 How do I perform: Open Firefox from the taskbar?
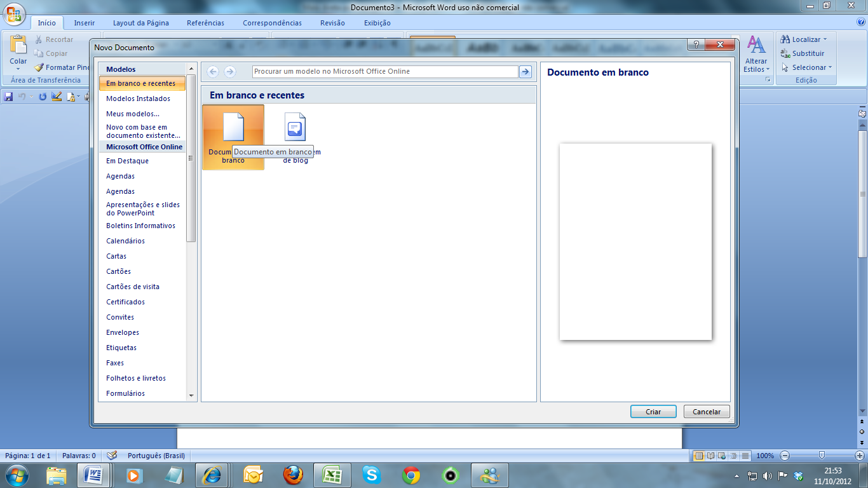[x=293, y=475]
